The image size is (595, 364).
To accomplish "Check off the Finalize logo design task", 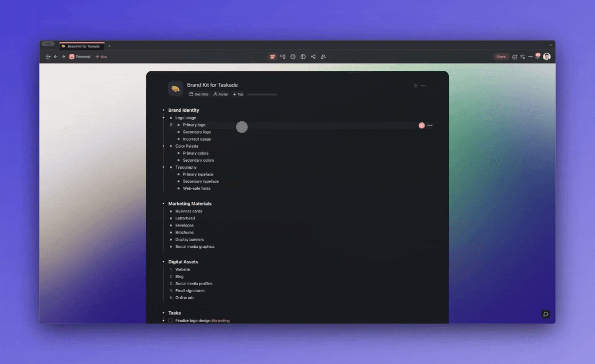I will click(x=171, y=321).
